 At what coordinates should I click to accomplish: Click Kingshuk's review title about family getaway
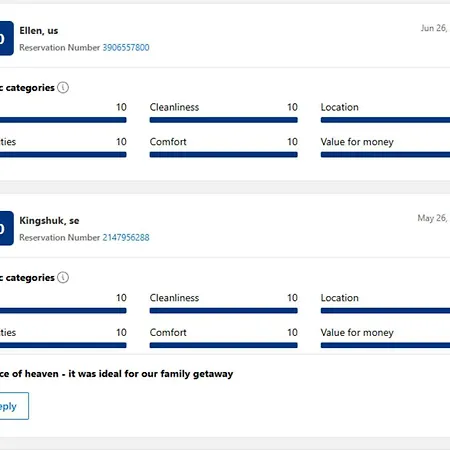point(116,374)
